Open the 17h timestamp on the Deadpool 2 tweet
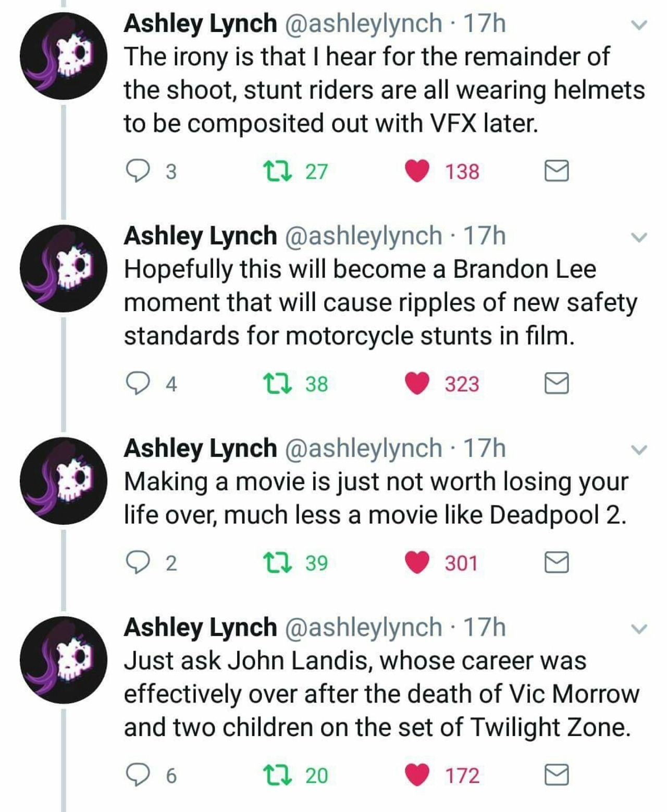The height and width of the screenshot is (812, 667). pos(485,449)
